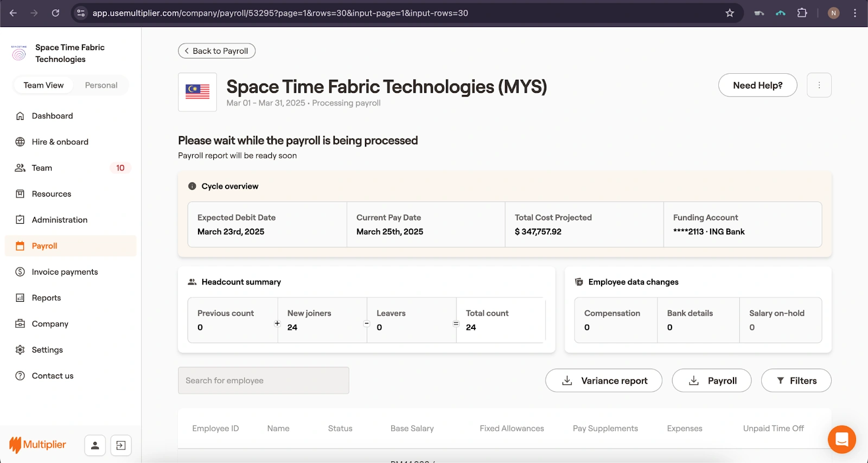Image resolution: width=868 pixels, height=463 pixels.
Task: Open Reports in the sidebar
Action: tap(71, 298)
